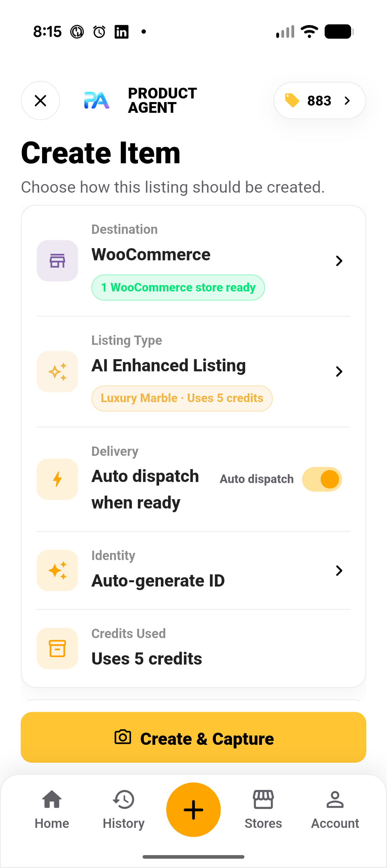
Task: Tap the 'Identity' section label
Action: click(x=113, y=556)
